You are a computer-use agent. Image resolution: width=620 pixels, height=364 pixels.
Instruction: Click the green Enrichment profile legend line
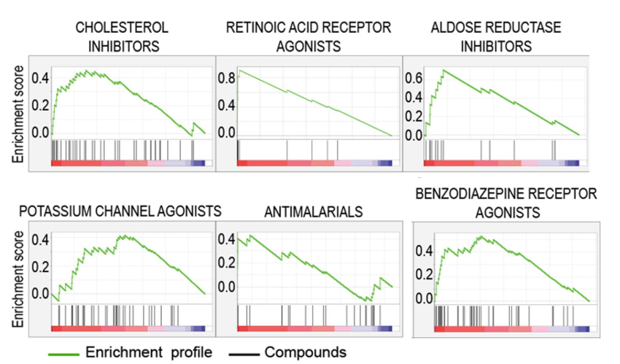(64, 353)
